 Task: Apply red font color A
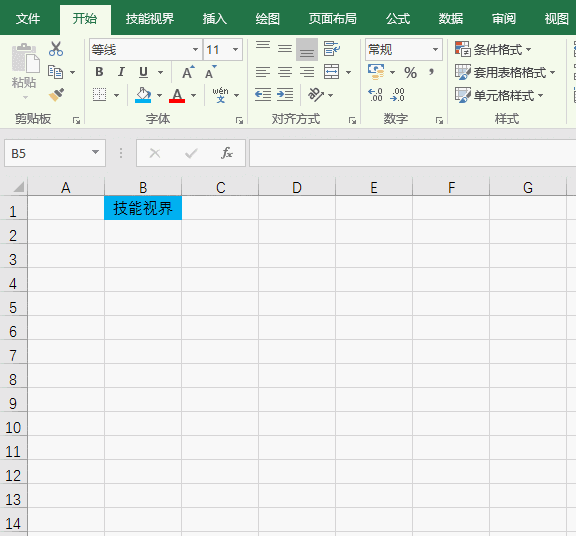177,95
